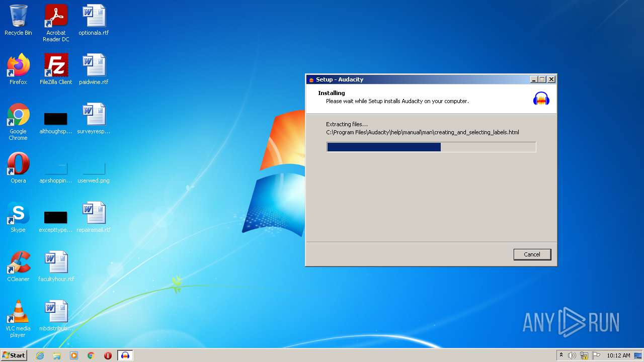Click the Show desktop button
This screenshot has width=644, height=362.
pyautogui.click(x=638, y=355)
